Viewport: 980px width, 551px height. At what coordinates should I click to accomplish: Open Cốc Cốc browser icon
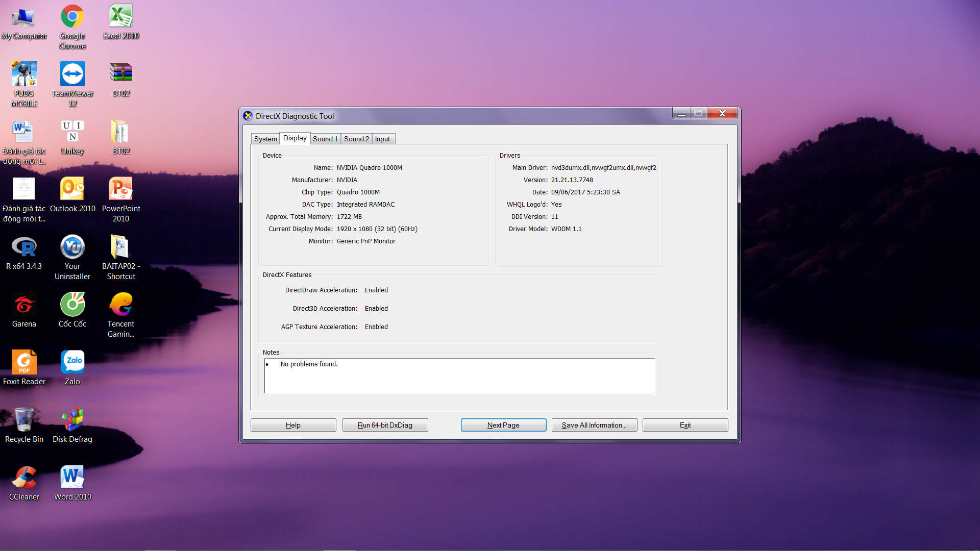pos(72,310)
